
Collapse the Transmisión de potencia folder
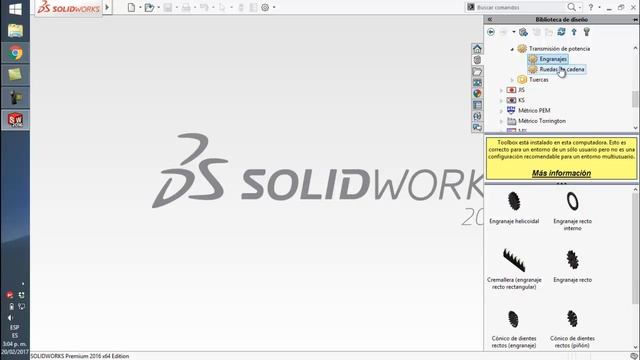point(512,49)
